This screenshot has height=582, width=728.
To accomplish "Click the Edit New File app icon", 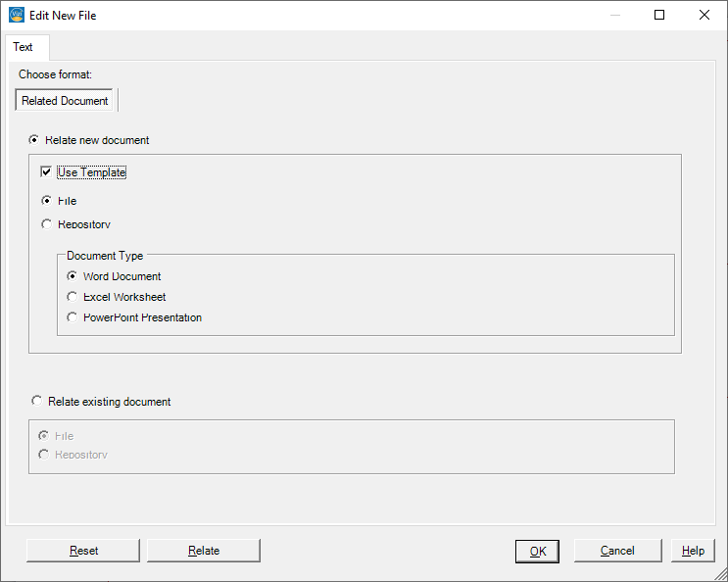I will coord(17,15).
